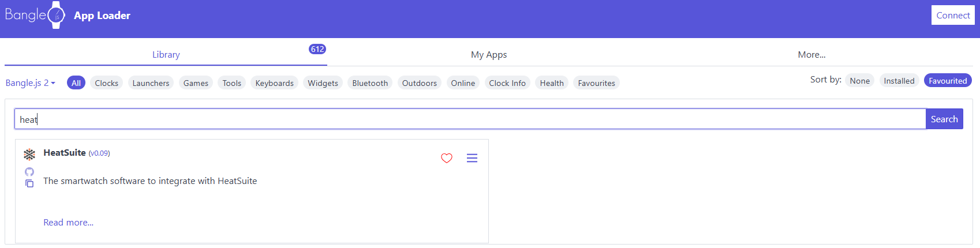The height and width of the screenshot is (248, 980).
Task: Click the HeatSuite app title
Action: (x=65, y=153)
